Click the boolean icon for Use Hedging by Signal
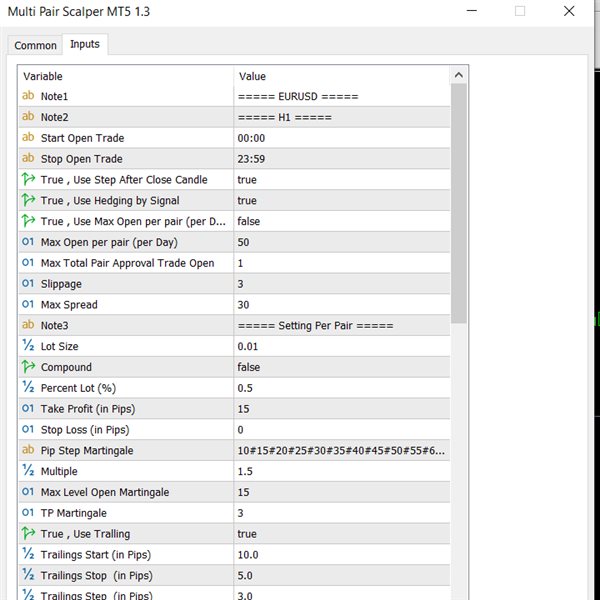Image resolution: width=600 pixels, height=600 pixels. pyautogui.click(x=28, y=200)
